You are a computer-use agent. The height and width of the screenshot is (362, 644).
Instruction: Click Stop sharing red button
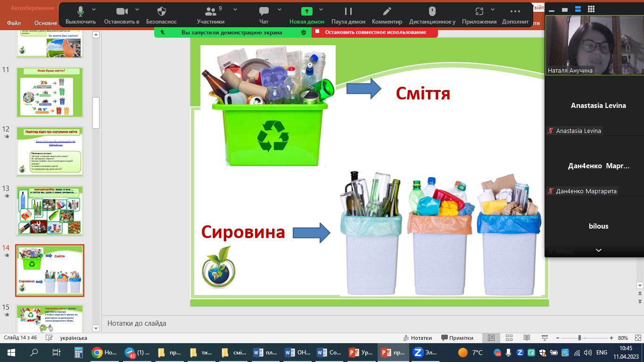click(375, 32)
